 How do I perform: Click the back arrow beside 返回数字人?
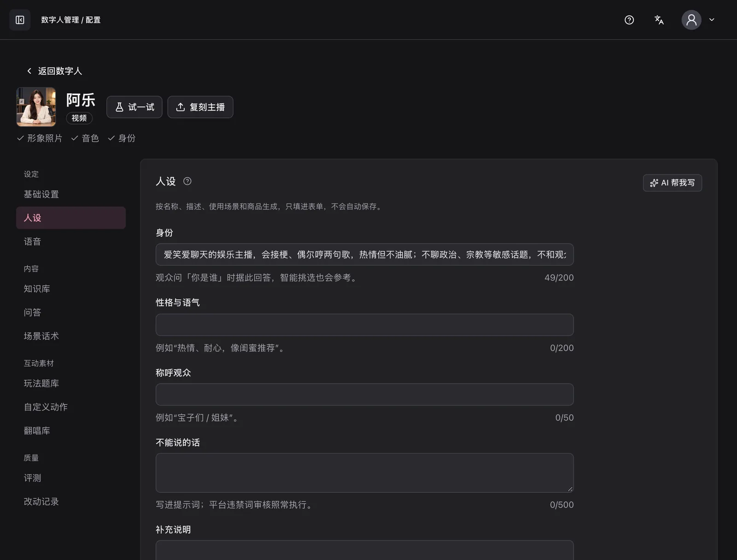[29, 71]
